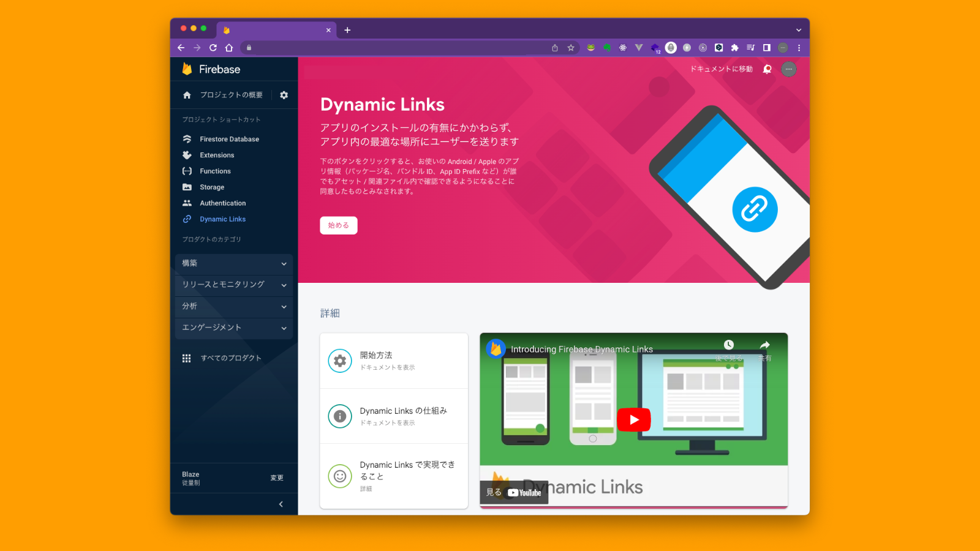Image resolution: width=980 pixels, height=551 pixels.
Task: Click the gear icon beside 開始方法
Action: coord(340,361)
